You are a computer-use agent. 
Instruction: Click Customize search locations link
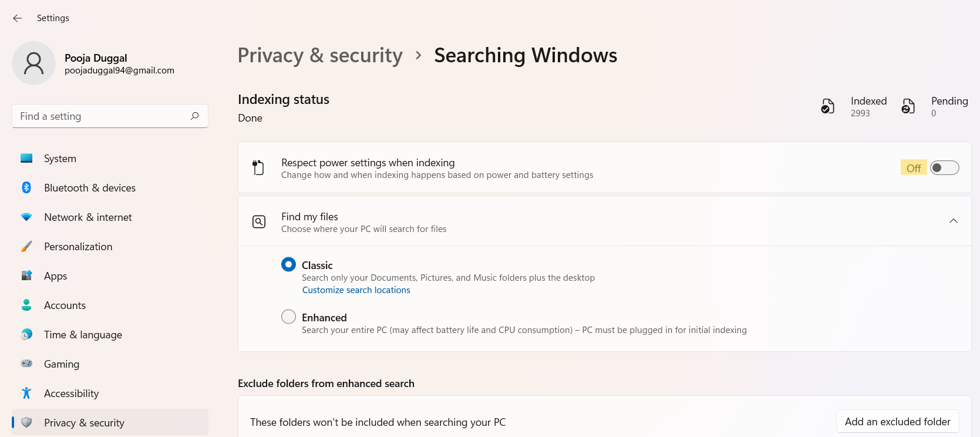[356, 290]
